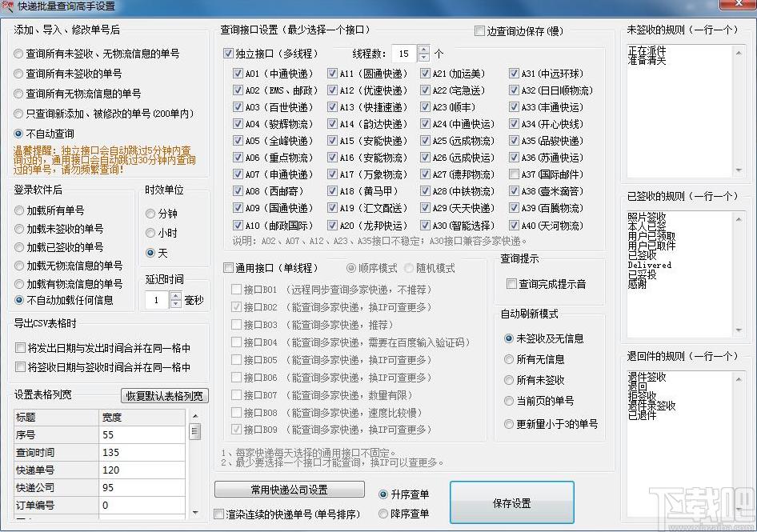
Task: Click the app icon in the title bar
Action: (x=9, y=6)
